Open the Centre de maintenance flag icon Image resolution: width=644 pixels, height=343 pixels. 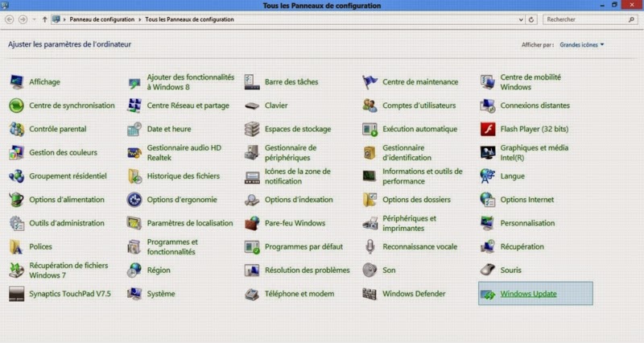tap(369, 82)
